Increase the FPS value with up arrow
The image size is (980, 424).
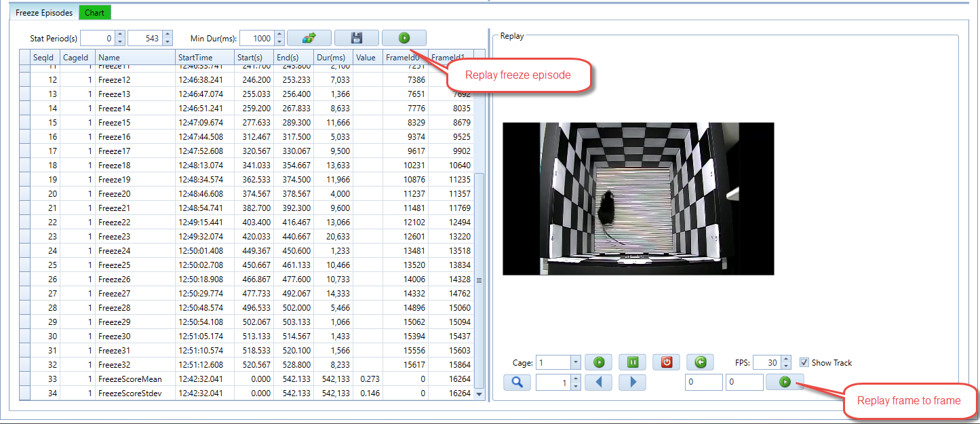pyautogui.click(x=786, y=359)
